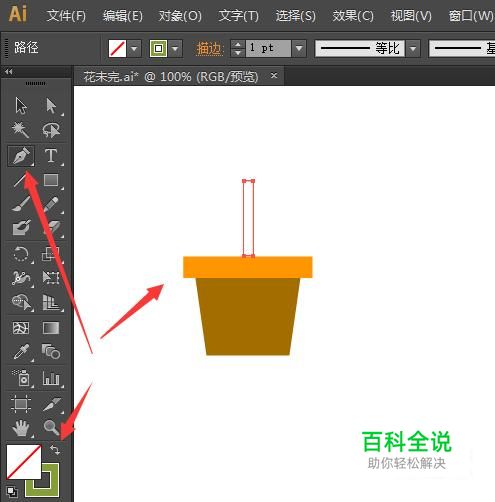Open the 视图(V) menu
The width and height of the screenshot is (495, 502).
coord(411,15)
